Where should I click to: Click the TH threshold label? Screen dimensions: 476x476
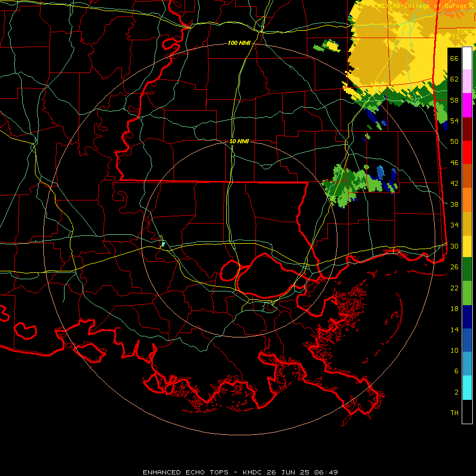click(x=454, y=413)
